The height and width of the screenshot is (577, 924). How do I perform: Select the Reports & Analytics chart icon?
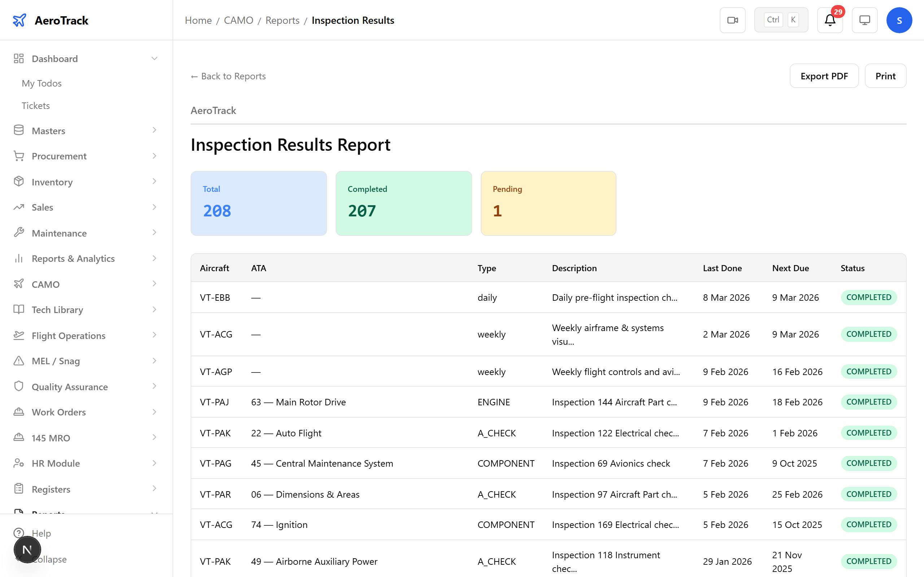(19, 258)
